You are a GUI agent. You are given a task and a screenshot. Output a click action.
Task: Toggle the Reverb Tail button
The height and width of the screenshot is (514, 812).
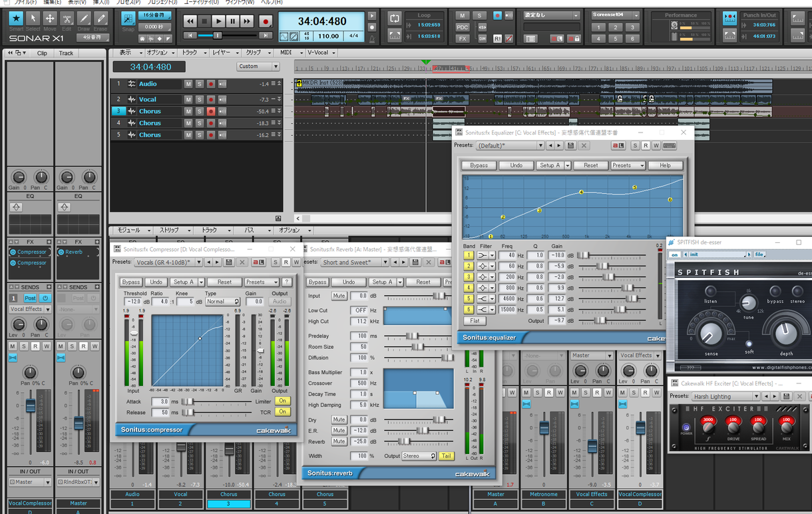[x=446, y=456]
